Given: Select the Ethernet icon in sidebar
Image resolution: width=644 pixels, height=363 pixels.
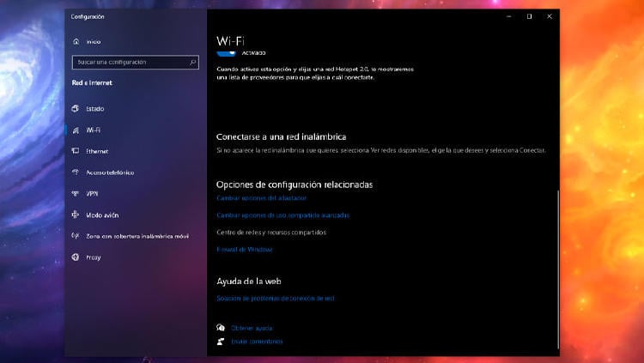Looking at the screenshot, I should [x=76, y=151].
